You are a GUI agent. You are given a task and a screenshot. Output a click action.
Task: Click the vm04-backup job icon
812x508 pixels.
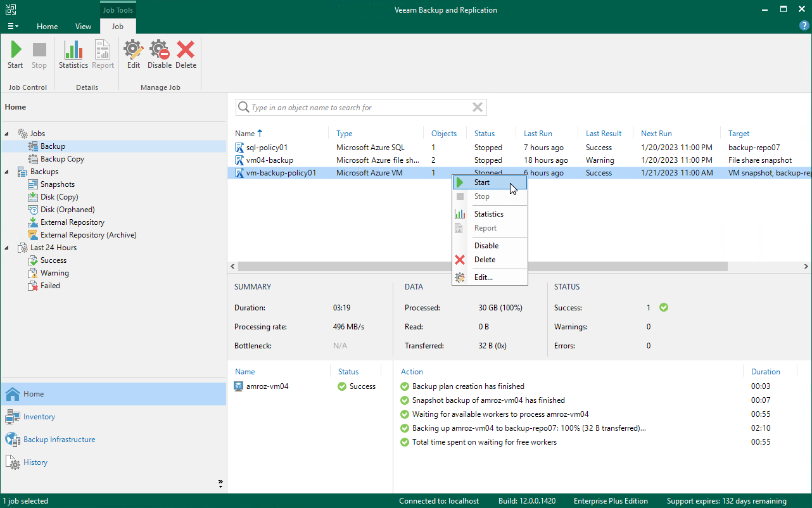[239, 160]
